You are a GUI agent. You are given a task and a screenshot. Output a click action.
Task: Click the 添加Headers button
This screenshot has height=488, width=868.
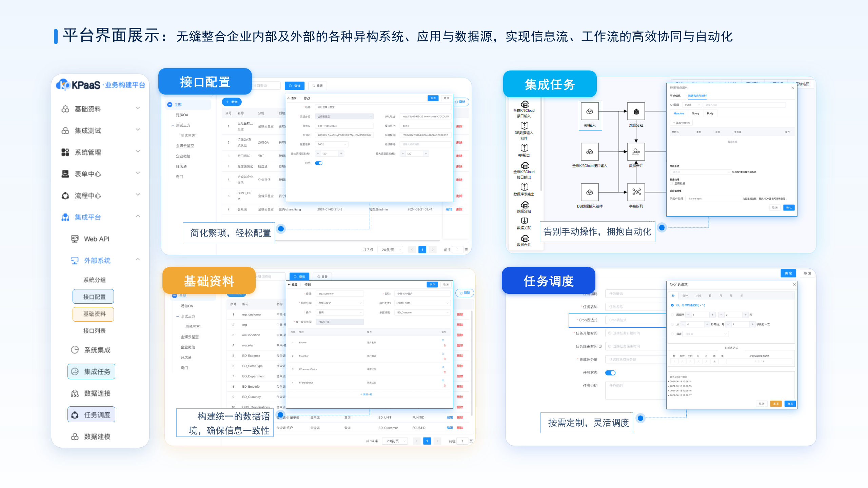[x=681, y=123]
